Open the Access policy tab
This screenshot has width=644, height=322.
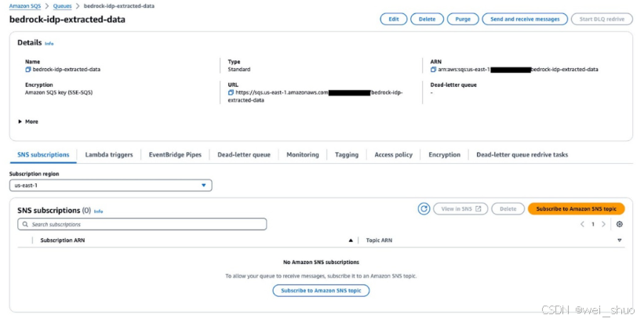tap(394, 154)
